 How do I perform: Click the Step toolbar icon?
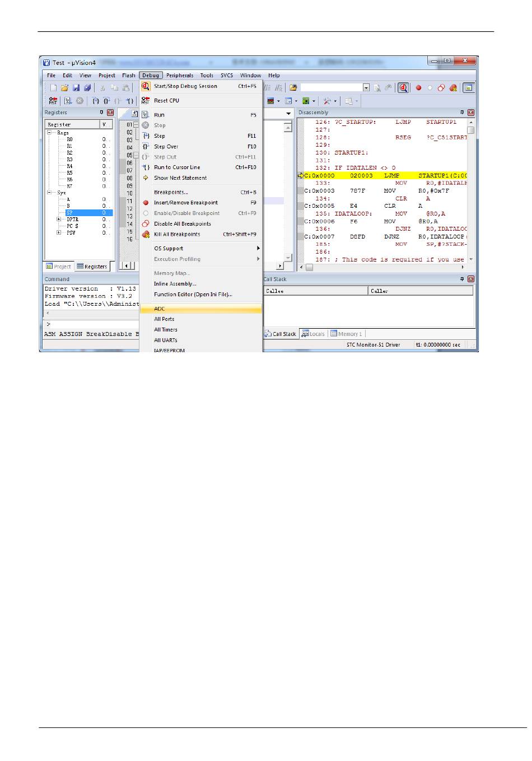pyautogui.click(x=96, y=101)
